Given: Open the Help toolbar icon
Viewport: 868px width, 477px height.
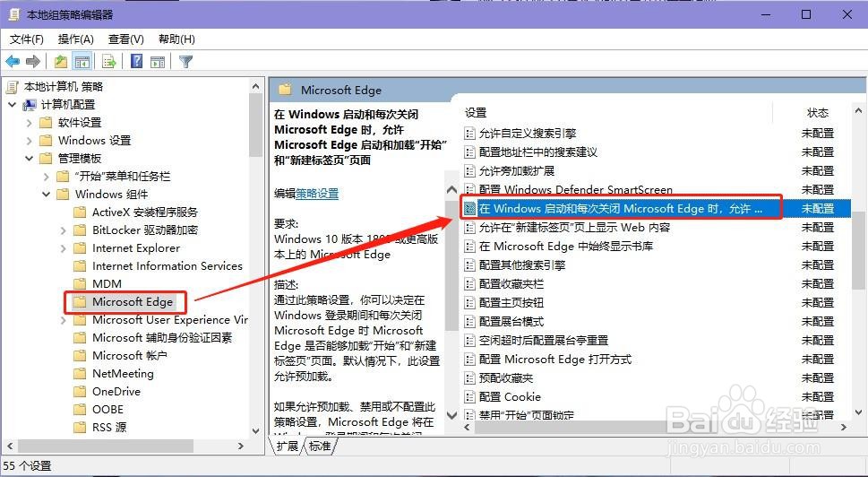Looking at the screenshot, I should 136,62.
